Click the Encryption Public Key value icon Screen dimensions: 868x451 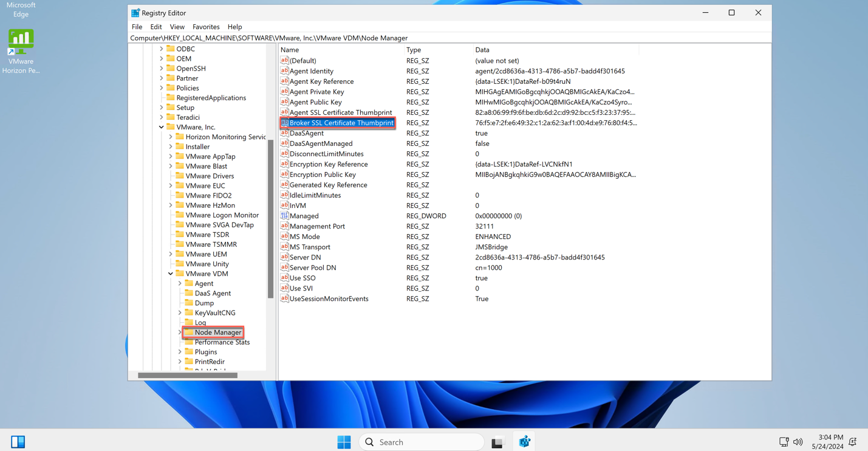[x=284, y=174]
